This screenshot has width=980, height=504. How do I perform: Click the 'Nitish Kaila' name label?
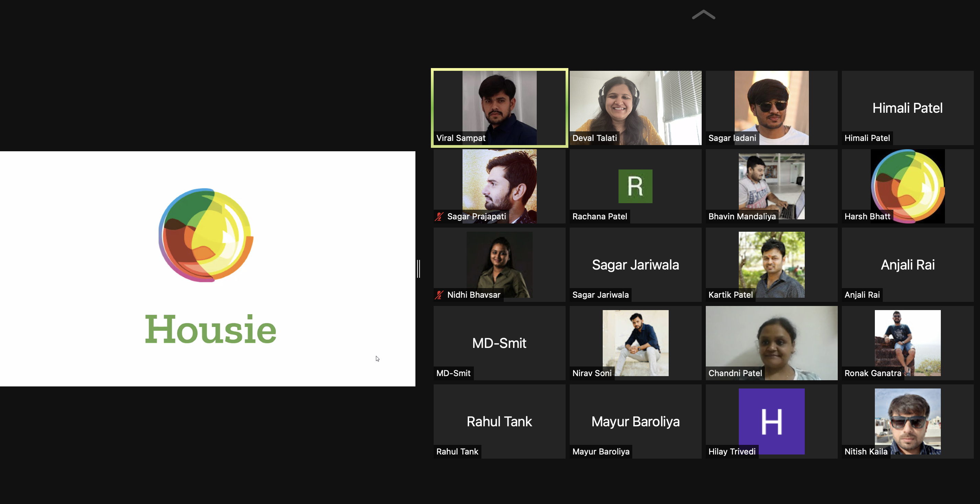click(x=866, y=452)
